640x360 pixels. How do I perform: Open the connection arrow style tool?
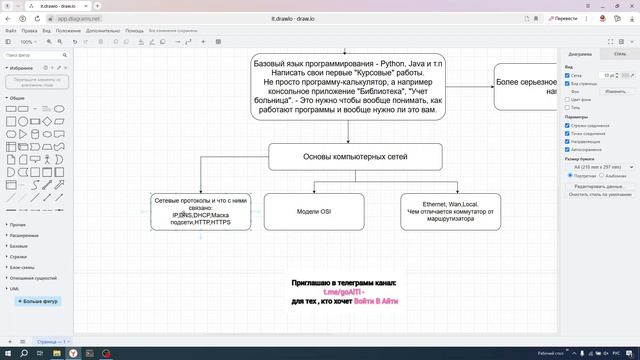[x=178, y=42]
